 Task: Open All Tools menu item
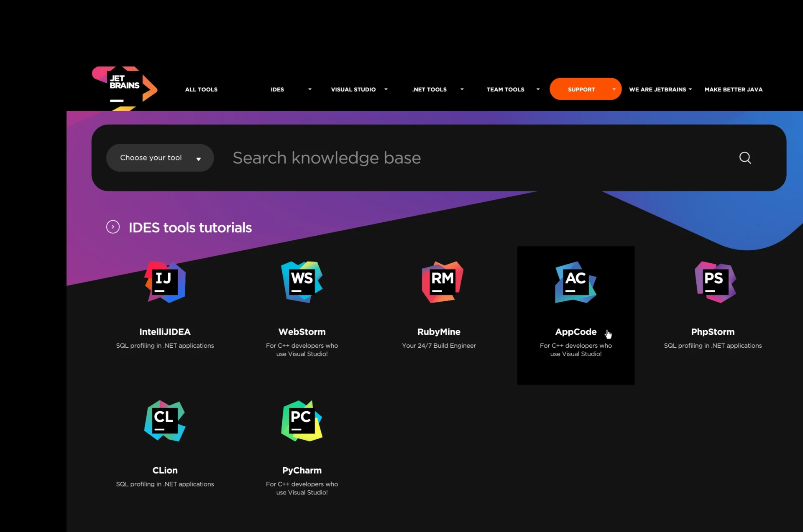201,89
